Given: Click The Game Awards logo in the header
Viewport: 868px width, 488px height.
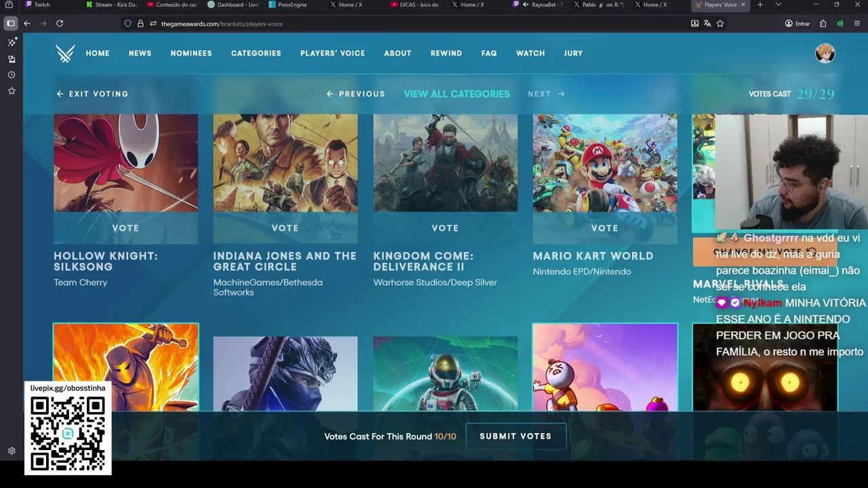Looking at the screenshot, I should click(x=65, y=54).
